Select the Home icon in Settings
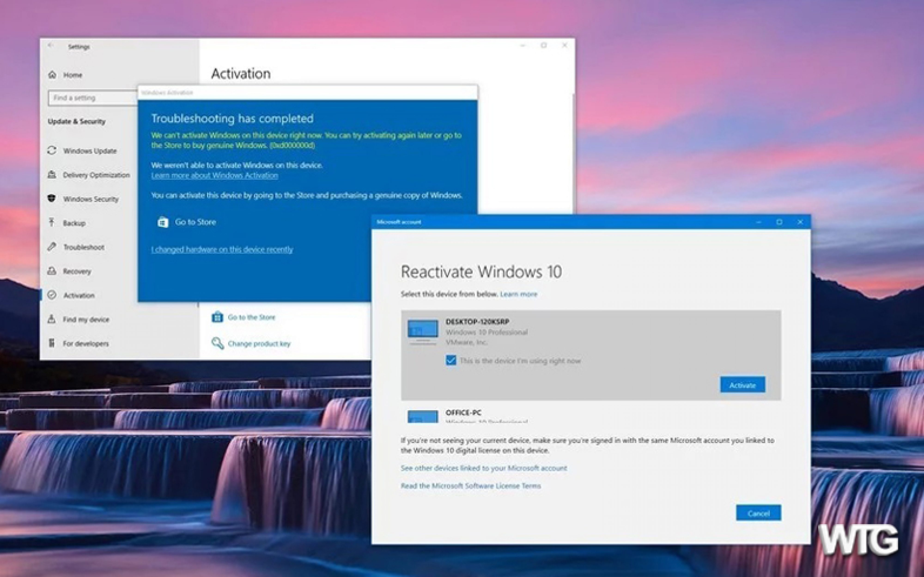Screen dimensions: 924x577 pos(52,75)
